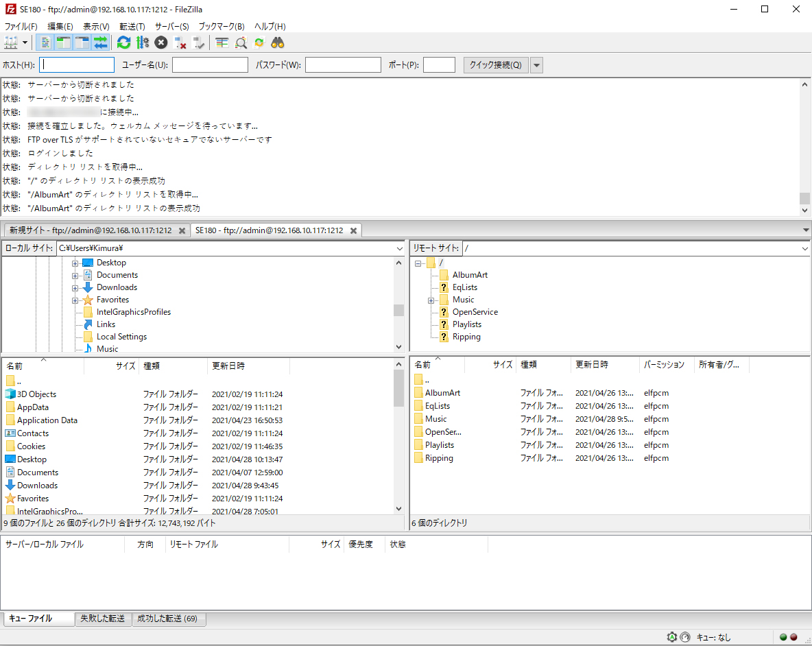This screenshot has width=812, height=646.
Task: Select the AppData folder in local file list
Action: point(33,407)
